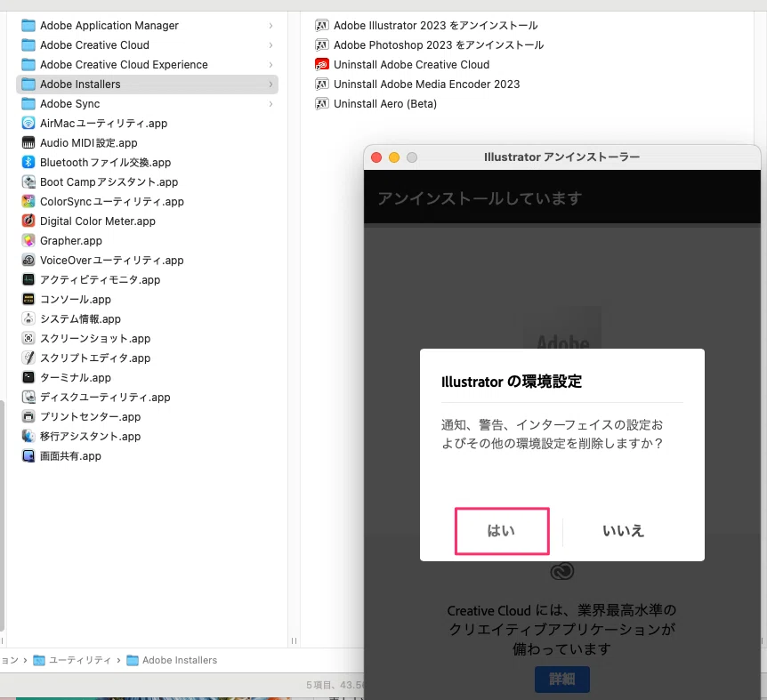767x700 pixels.
Task: Expand the Adobe Application Manager folder chevron
Action: coord(270,26)
